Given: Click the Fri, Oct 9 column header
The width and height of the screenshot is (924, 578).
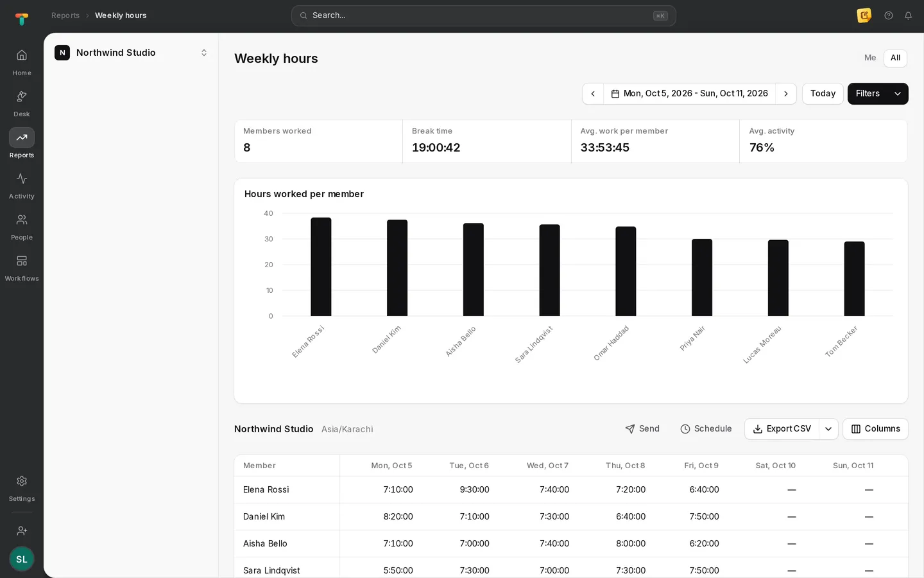Looking at the screenshot, I should point(701,466).
